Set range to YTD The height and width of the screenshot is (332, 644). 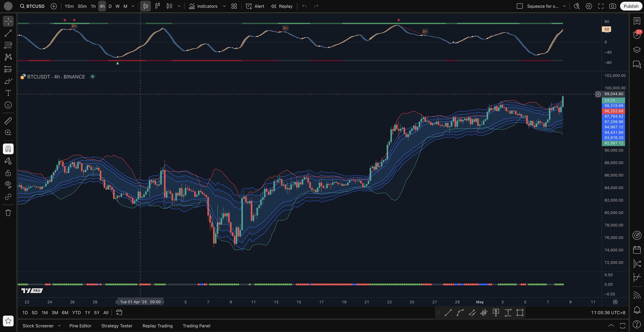(x=76, y=313)
